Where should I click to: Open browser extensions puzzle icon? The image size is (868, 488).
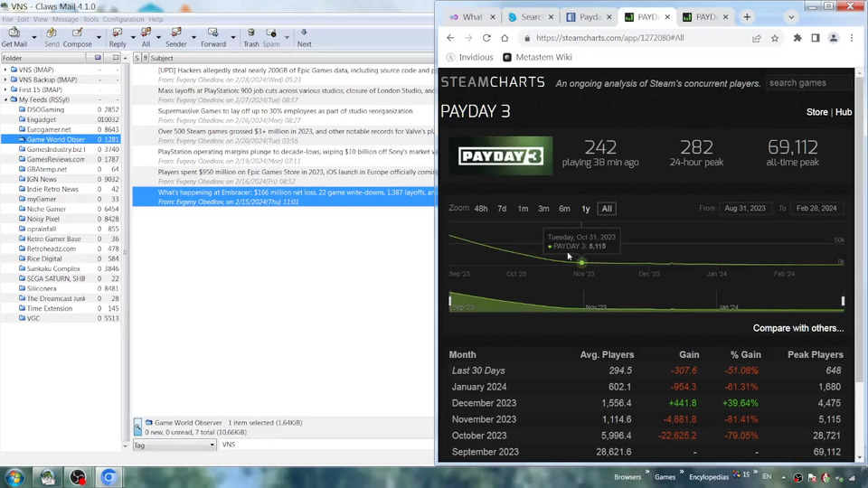pos(797,38)
